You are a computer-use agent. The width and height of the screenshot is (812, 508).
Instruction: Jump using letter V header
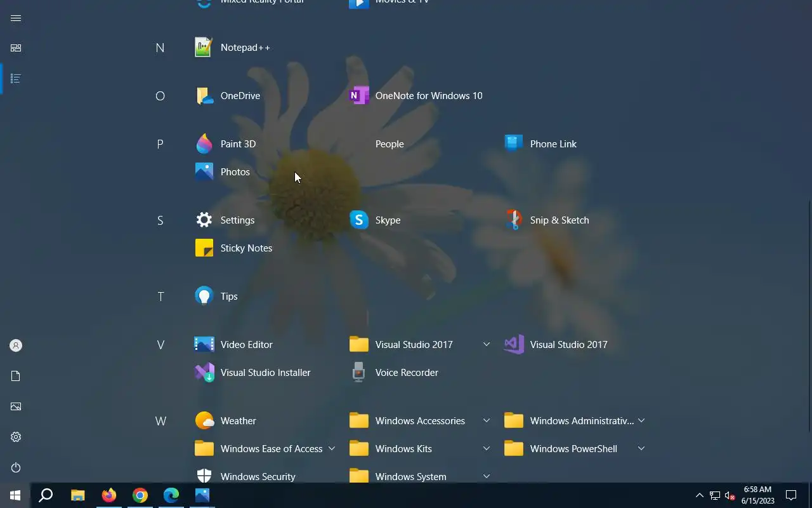160,345
